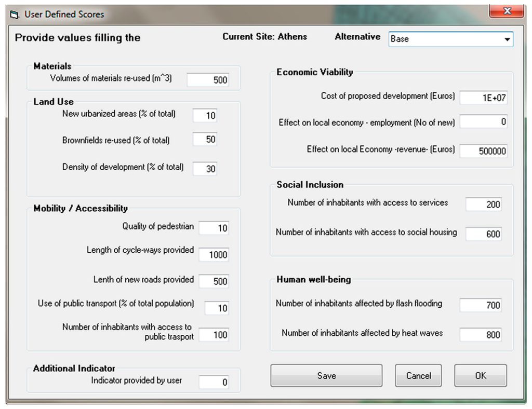Edit Cost of proposed development field

click(x=484, y=98)
